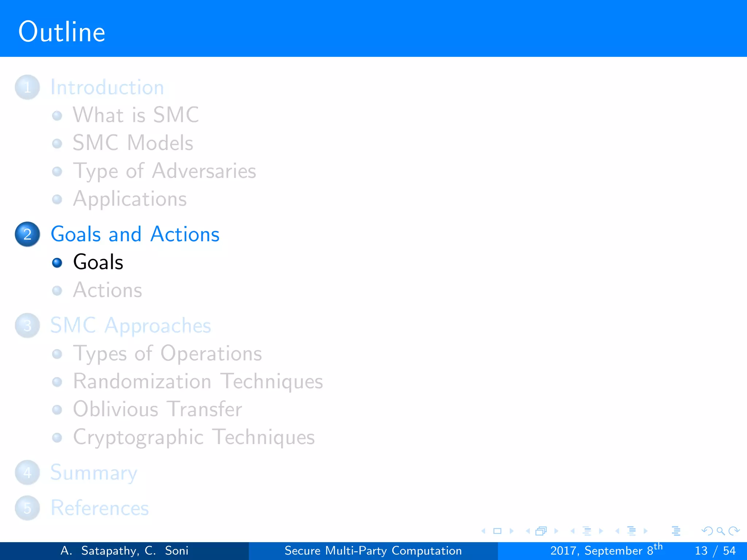
Task: Open the Actions subsection entry
Action: pos(108,290)
